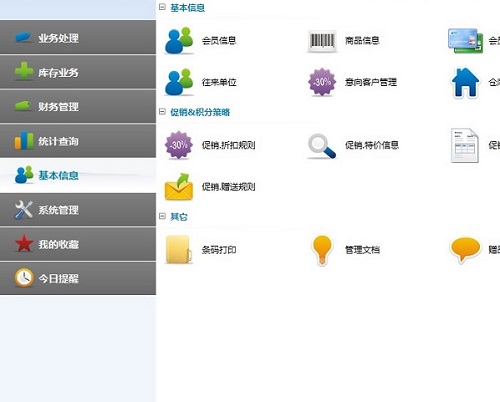Click the 促销.折扣规则 label
Screen dimensions: 500x402
(x=228, y=145)
